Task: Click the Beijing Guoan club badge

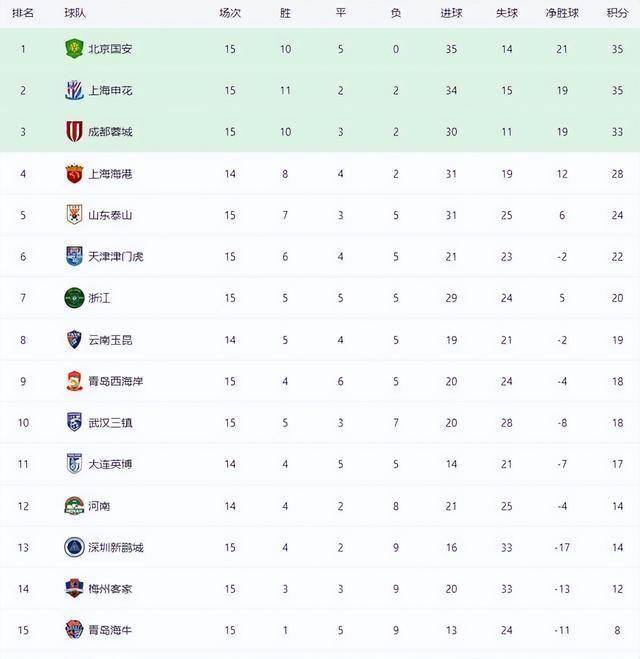Action: coord(74,48)
